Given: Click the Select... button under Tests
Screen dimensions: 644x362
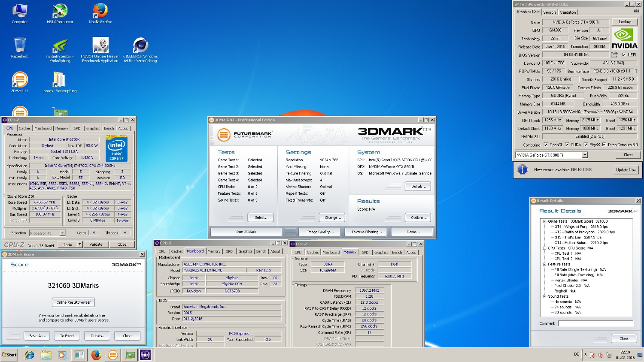Looking at the screenshot, I should (261, 217).
